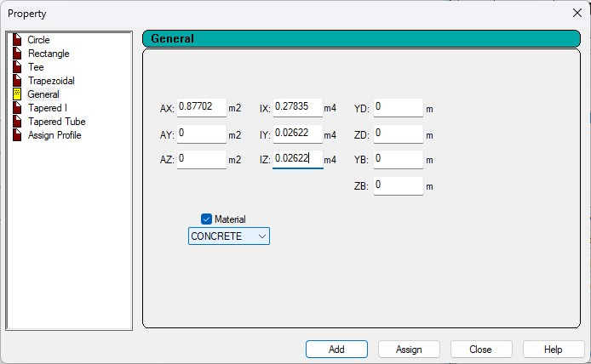Click the AX area input field
This screenshot has width=591, height=364.
tap(201, 108)
